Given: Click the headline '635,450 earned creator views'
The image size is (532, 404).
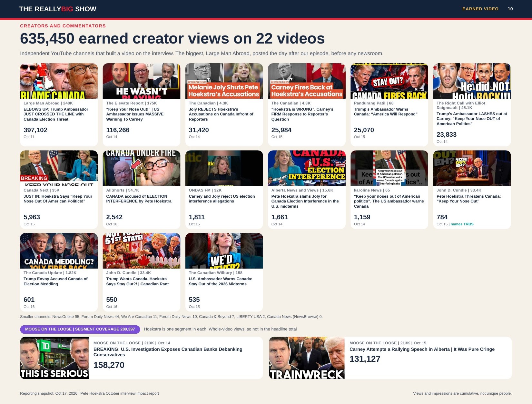Looking at the screenshot, I should point(172,39).
